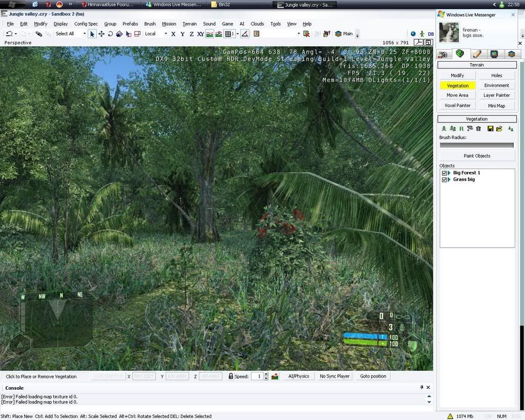Open the DB database view
The image size is (525, 420).
431,34
